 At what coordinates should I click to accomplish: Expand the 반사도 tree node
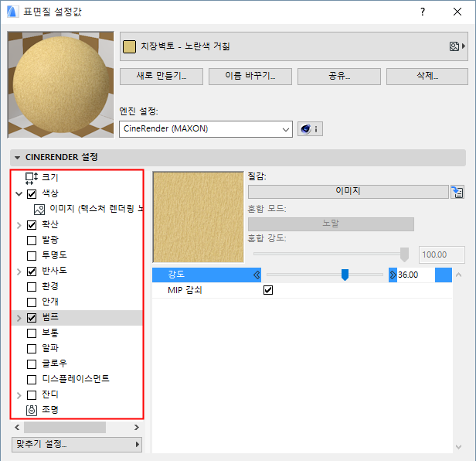click(x=19, y=271)
